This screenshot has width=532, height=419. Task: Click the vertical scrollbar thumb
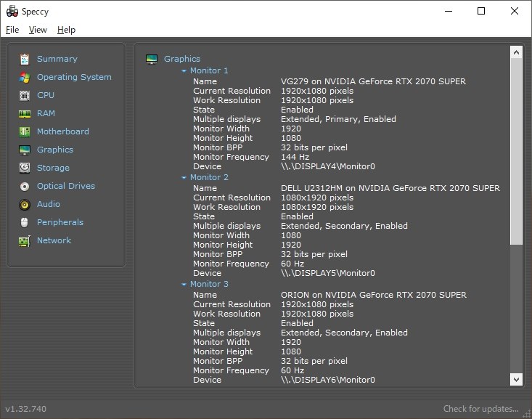[516, 151]
